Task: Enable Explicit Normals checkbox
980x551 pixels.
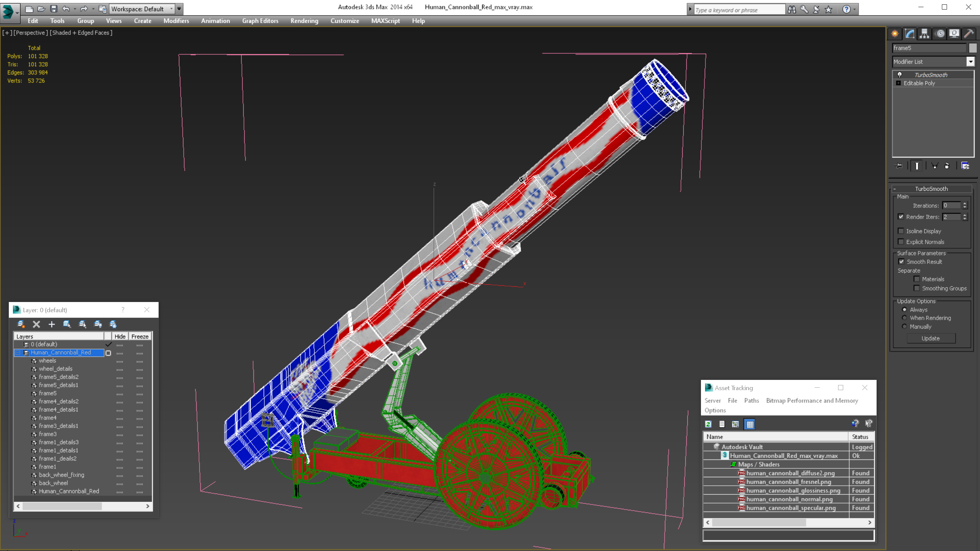Action: (901, 241)
